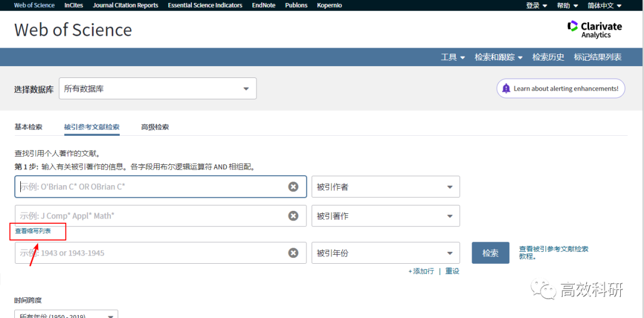Click the 检索 search button
The height and width of the screenshot is (318, 644).
[490, 252]
